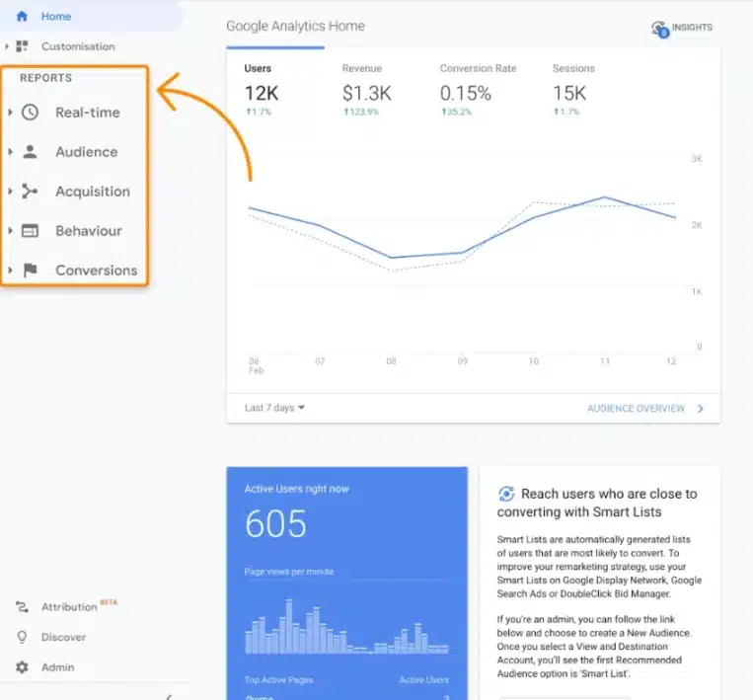Open the Behaviour reports section

[89, 231]
